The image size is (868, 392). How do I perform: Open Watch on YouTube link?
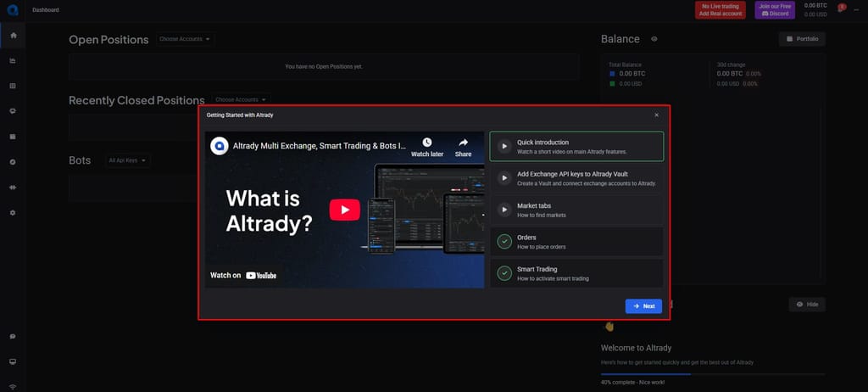243,275
